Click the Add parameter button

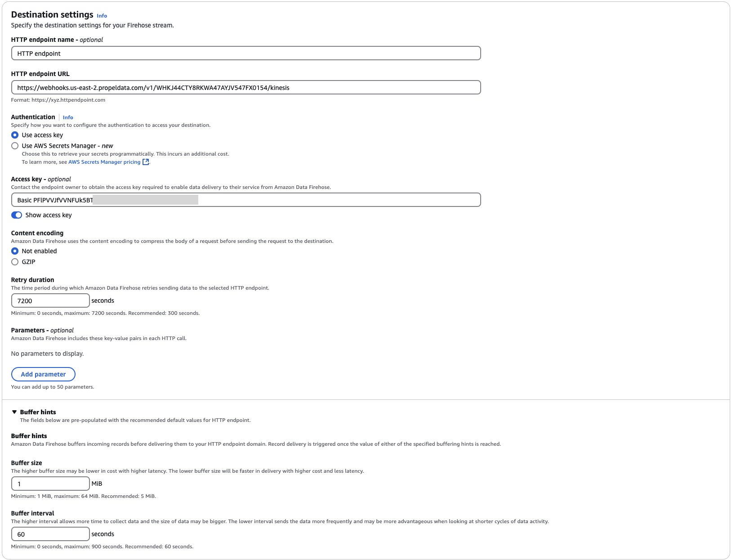43,374
